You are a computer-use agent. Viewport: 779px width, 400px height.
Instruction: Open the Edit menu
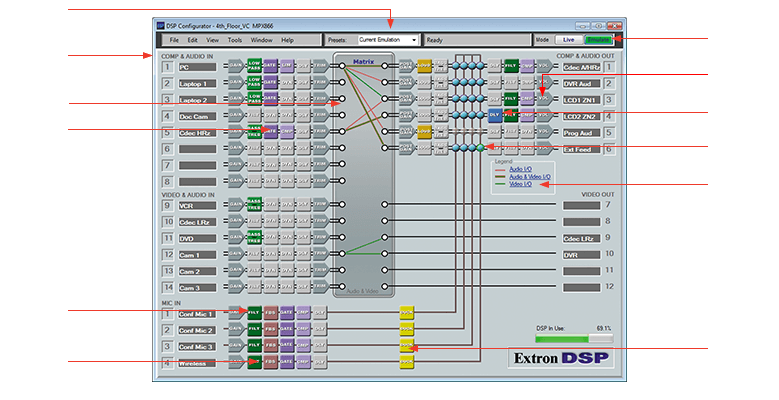click(x=192, y=40)
